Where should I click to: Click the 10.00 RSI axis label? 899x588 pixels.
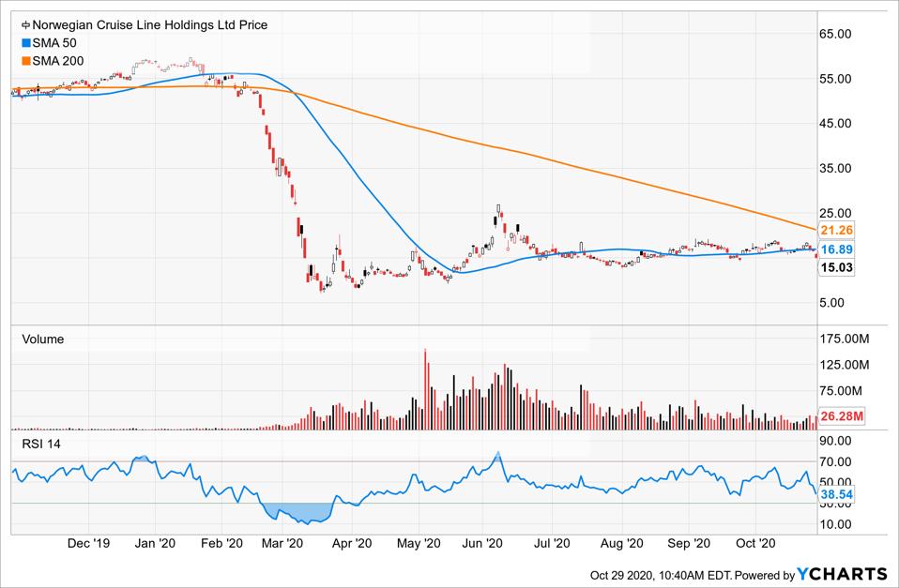pos(835,524)
